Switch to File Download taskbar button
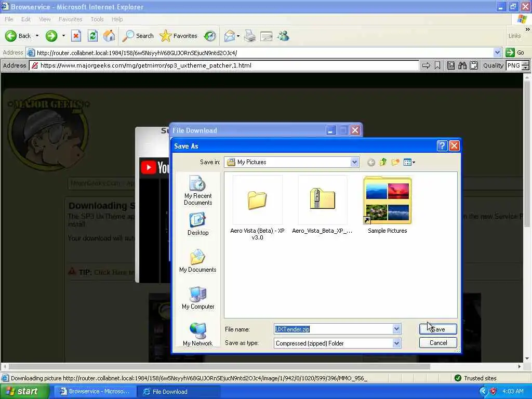Viewport: 532px width, 399px height. [x=179, y=392]
